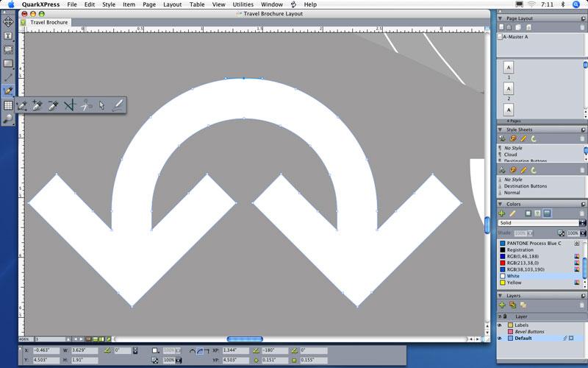Select the Travel Brochure layout tab

(49, 22)
